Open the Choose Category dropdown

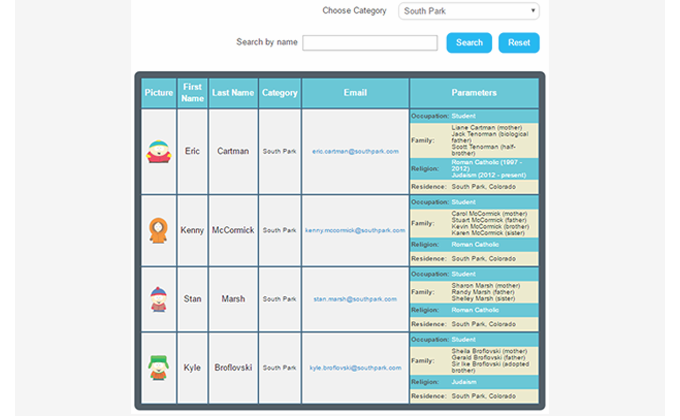point(469,11)
